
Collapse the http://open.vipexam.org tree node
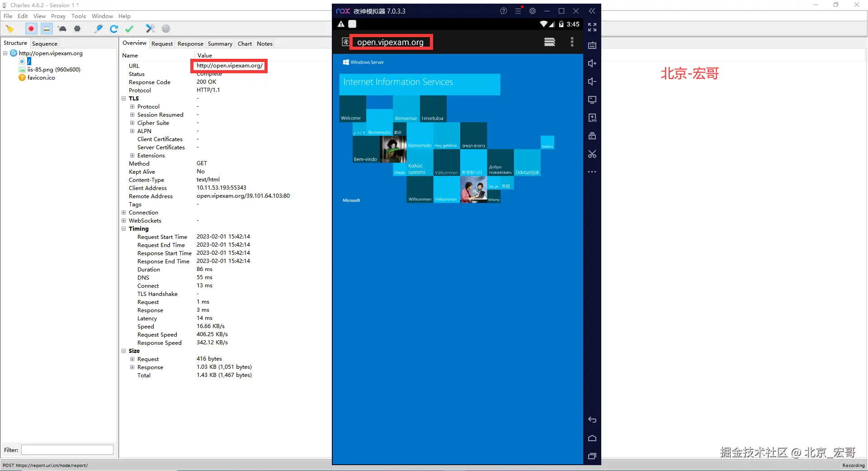(x=5, y=53)
